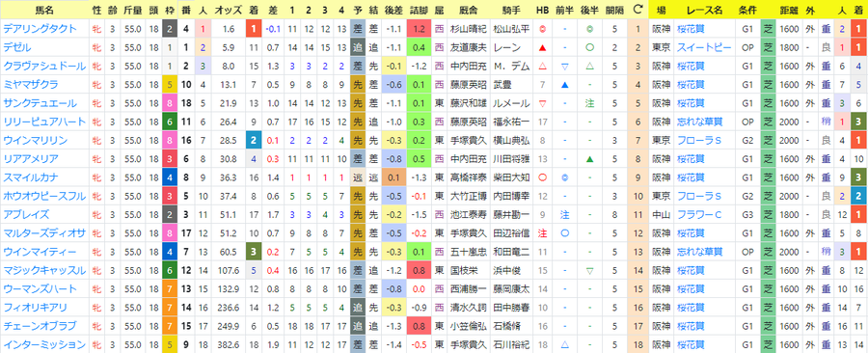The image size is (868, 353).
Task: Open 桜花賞 race link in デアリングタクト row
Action: coord(690,29)
